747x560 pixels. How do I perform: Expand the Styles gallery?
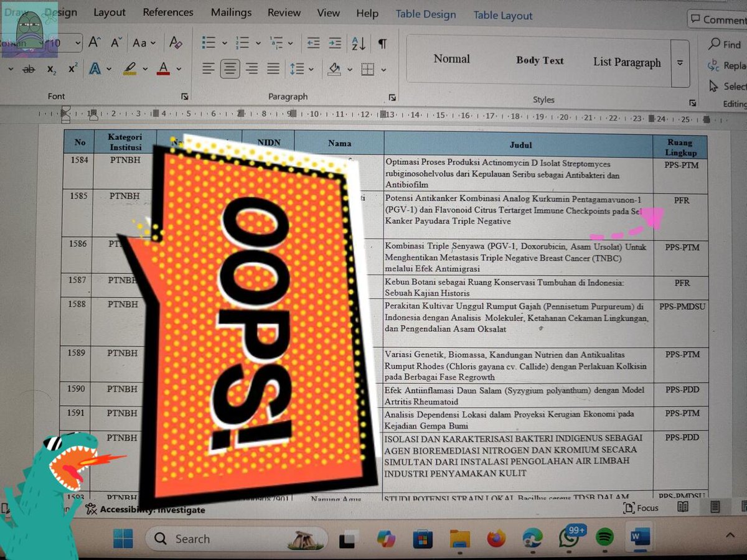coord(680,63)
